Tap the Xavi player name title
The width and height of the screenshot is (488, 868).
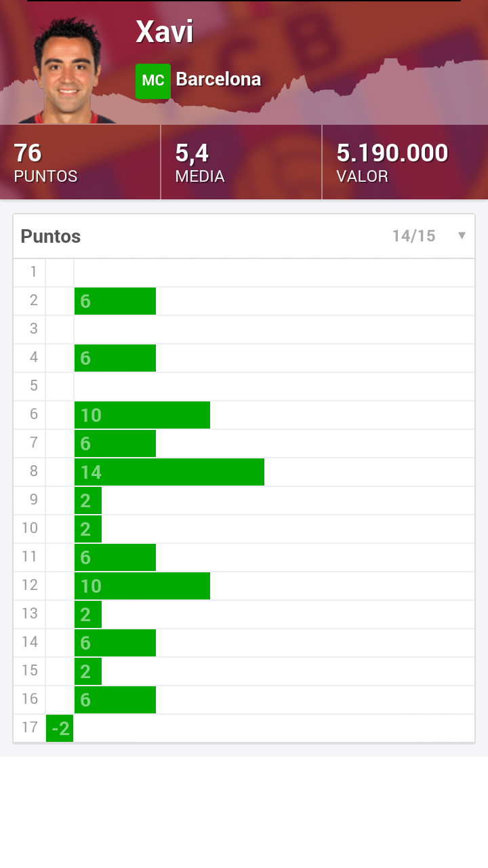(x=164, y=32)
